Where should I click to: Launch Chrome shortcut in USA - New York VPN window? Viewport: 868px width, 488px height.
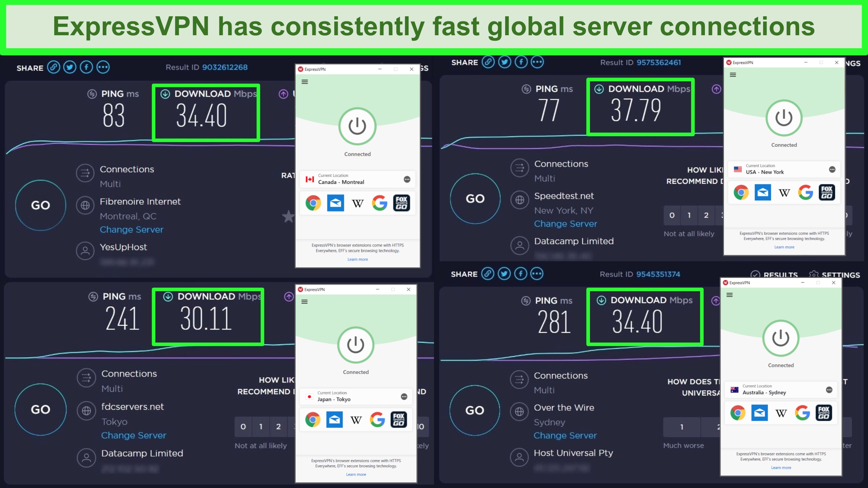coord(741,192)
